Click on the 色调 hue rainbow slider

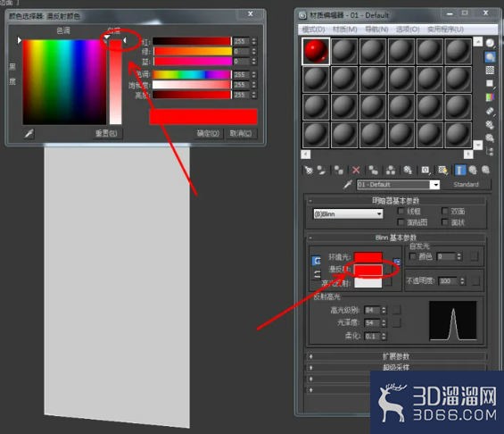192,75
